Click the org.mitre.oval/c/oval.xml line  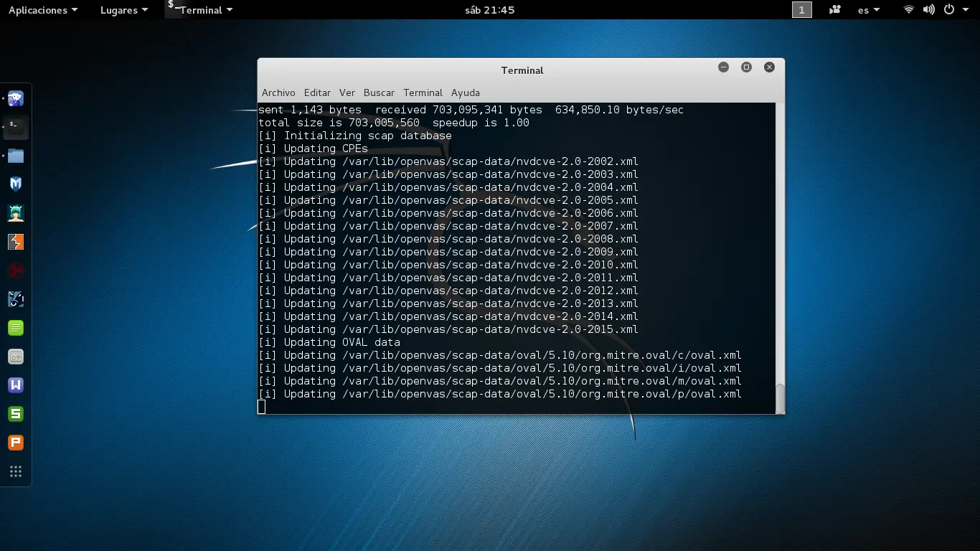click(x=500, y=355)
